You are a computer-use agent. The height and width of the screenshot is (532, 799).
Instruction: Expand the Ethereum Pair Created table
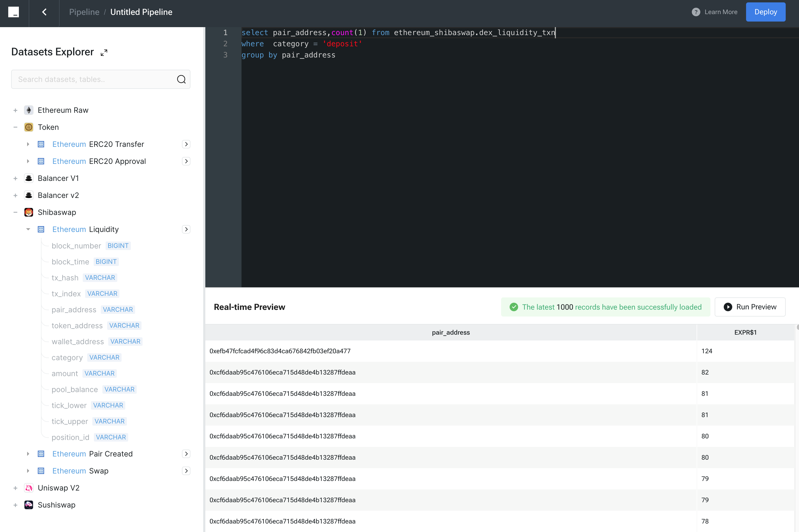(28, 454)
